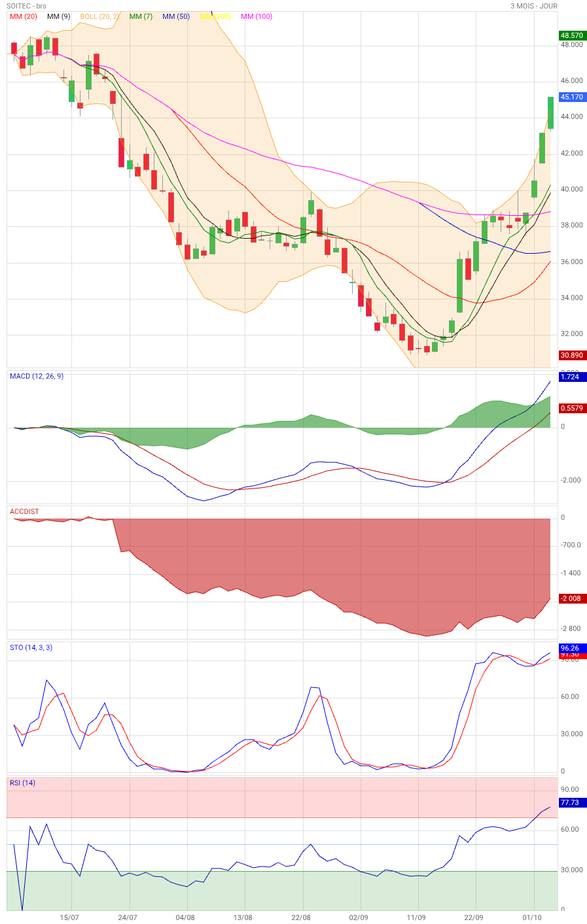Click the 34.000 price axis label
The height and width of the screenshot is (924, 587).
pos(572,298)
